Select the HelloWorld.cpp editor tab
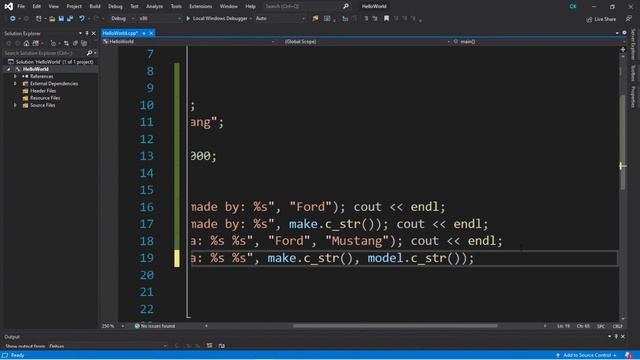The width and height of the screenshot is (640, 360). coord(120,33)
